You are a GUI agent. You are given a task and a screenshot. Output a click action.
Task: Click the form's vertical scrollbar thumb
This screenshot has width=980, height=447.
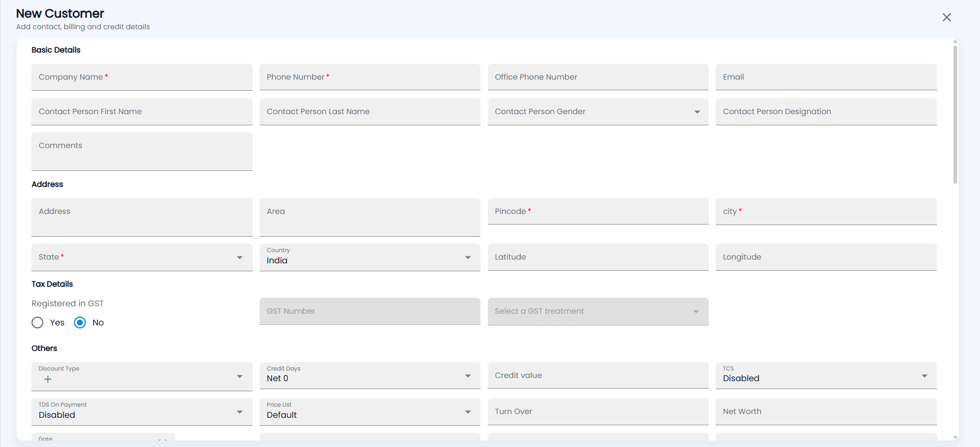pos(955,114)
